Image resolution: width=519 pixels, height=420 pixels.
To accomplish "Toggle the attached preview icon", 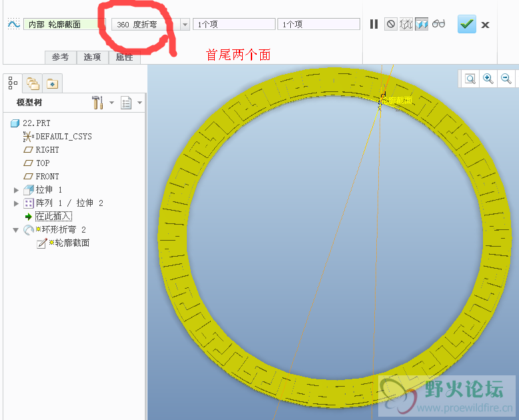I will click(x=422, y=24).
